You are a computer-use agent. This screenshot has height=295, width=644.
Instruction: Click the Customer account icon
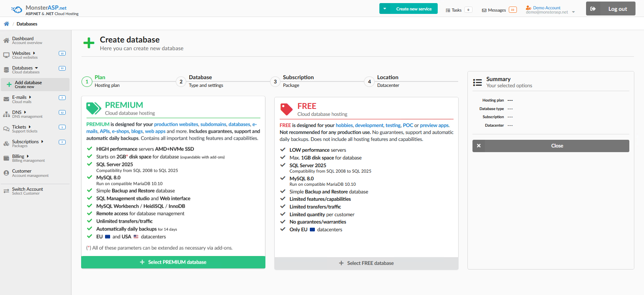[x=6, y=173]
